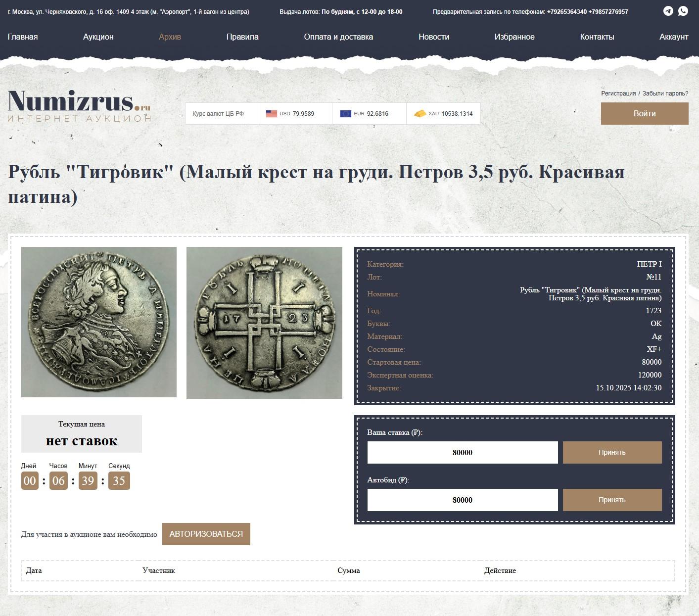
Task: Focus the Автобид input field
Action: 463,500
